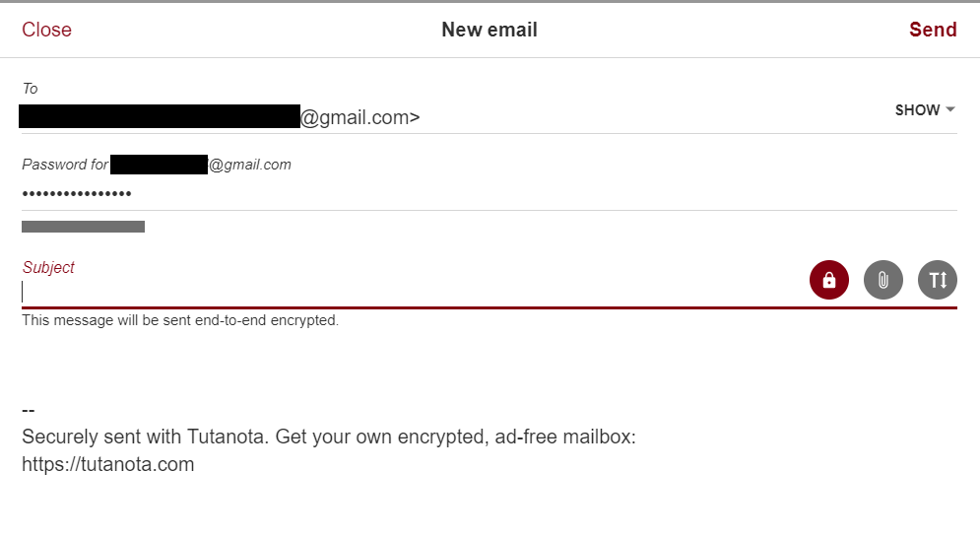Click the 'Password for' label text
This screenshot has height=539, width=980.
65,165
